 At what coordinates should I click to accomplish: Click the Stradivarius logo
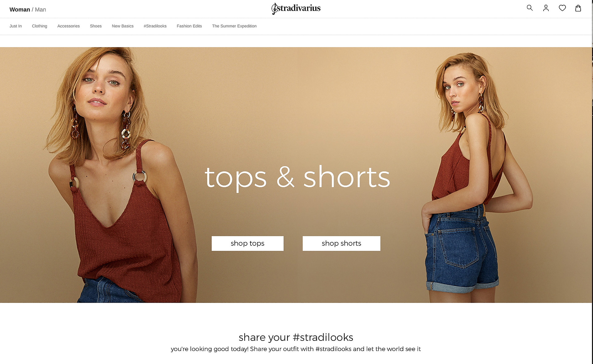tap(296, 8)
